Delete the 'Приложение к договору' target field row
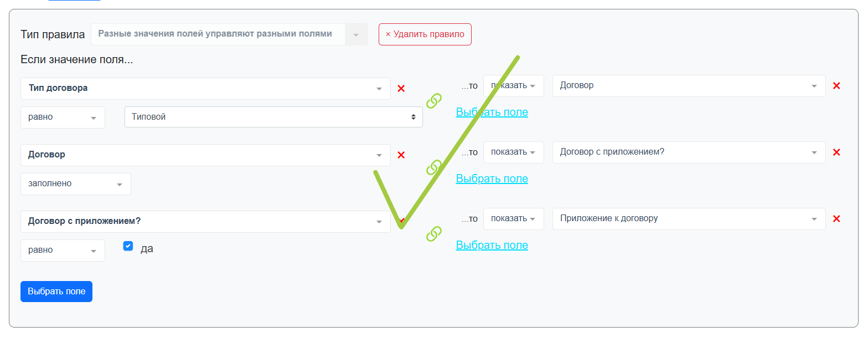Viewport: 868px width, 337px height. click(x=836, y=219)
